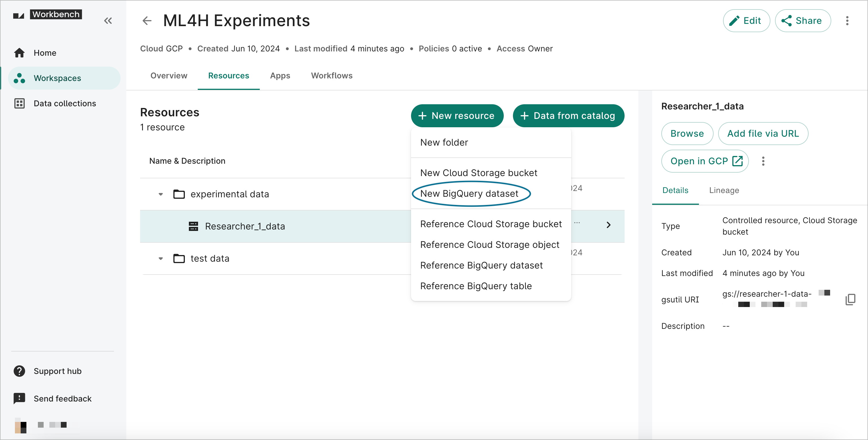Image resolution: width=868 pixels, height=440 pixels.
Task: Open the user profile avatar
Action: (x=21, y=426)
